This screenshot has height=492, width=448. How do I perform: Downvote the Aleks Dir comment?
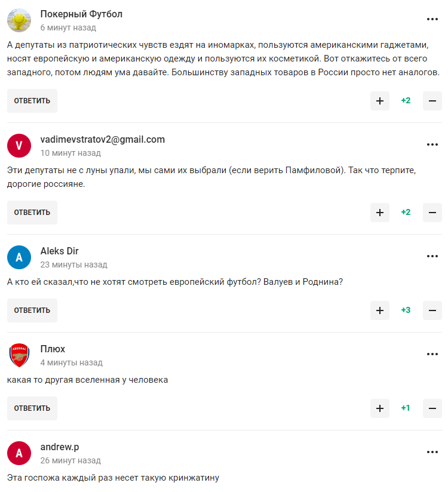(x=432, y=310)
